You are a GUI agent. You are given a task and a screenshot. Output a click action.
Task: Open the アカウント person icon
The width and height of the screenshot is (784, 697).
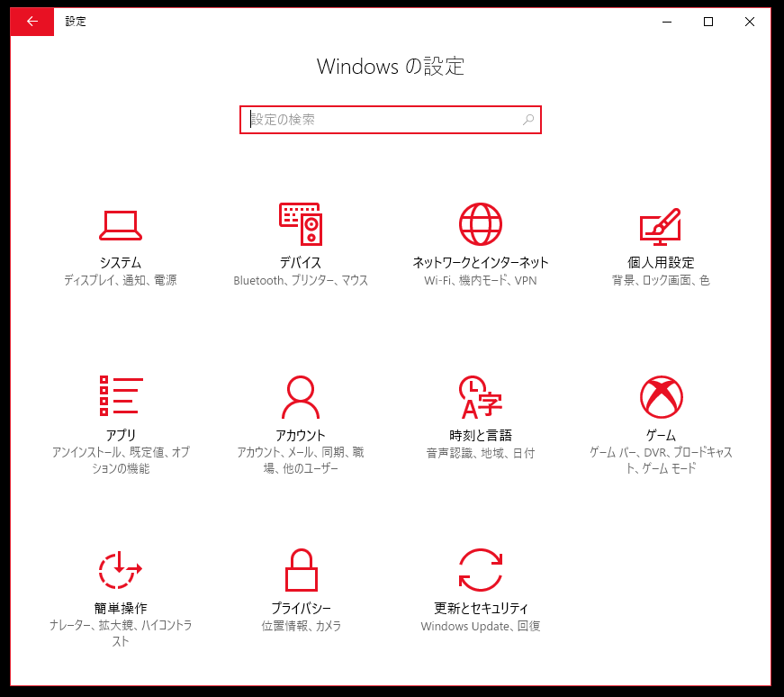click(301, 397)
